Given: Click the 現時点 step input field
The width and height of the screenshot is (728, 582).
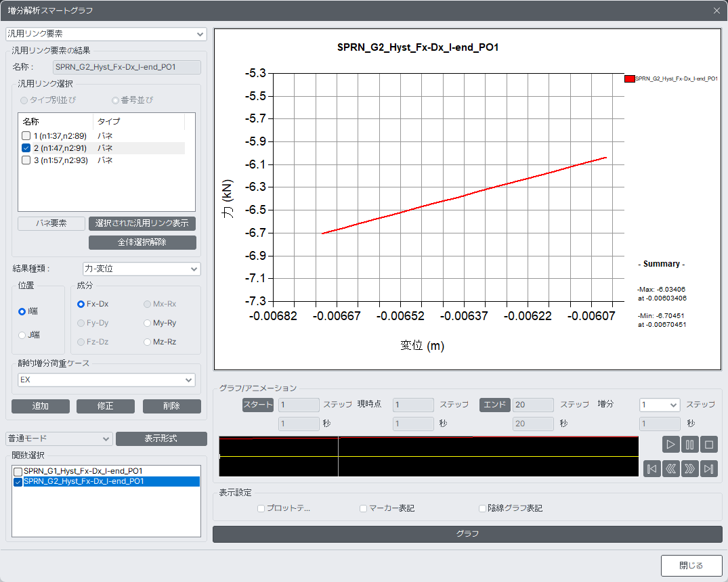Looking at the screenshot, I should coord(413,405).
